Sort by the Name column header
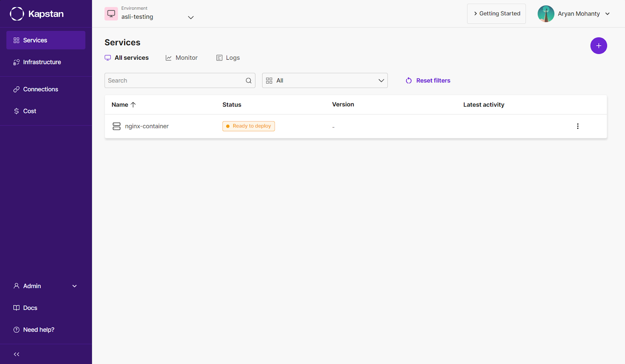625x364 pixels. (x=123, y=105)
